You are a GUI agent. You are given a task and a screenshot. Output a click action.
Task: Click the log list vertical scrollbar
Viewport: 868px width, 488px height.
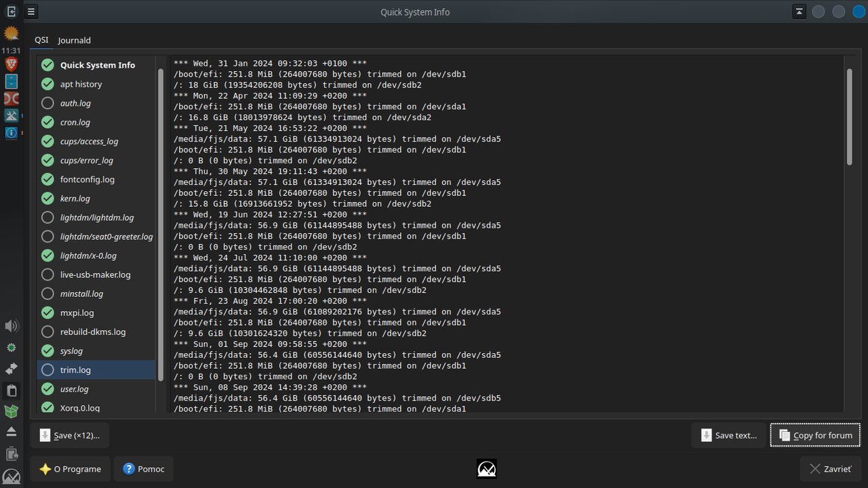(x=161, y=224)
